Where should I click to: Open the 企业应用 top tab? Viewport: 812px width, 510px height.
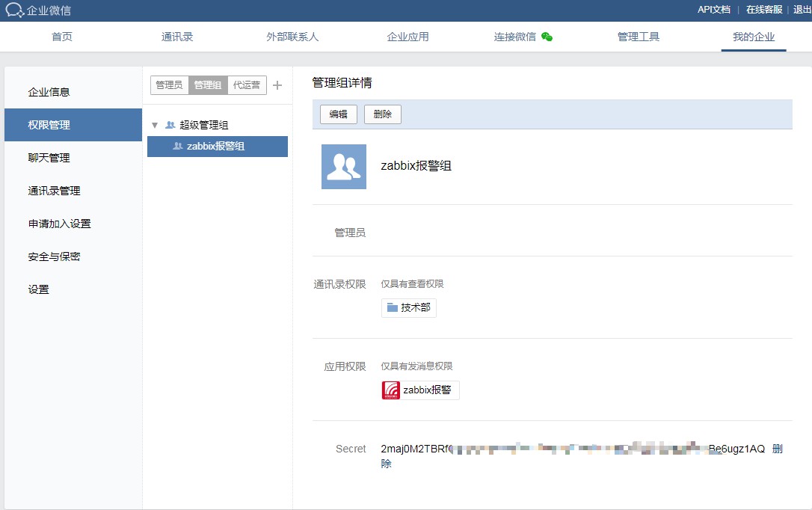click(408, 37)
